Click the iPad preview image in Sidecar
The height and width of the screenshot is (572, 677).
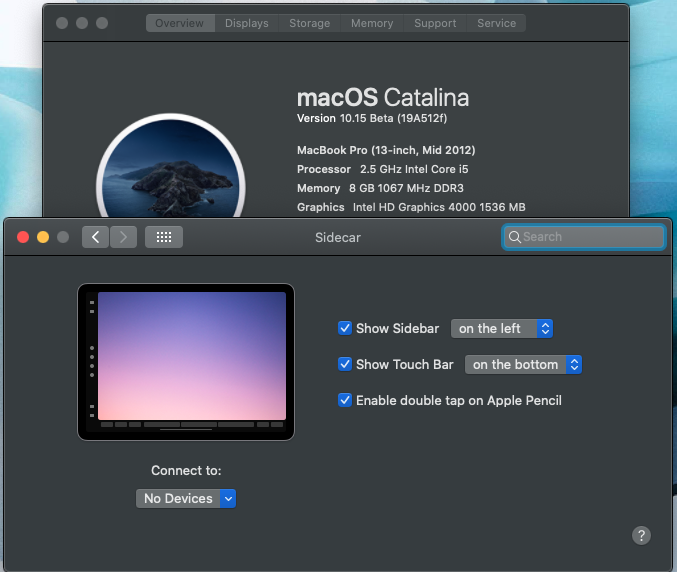(x=186, y=362)
